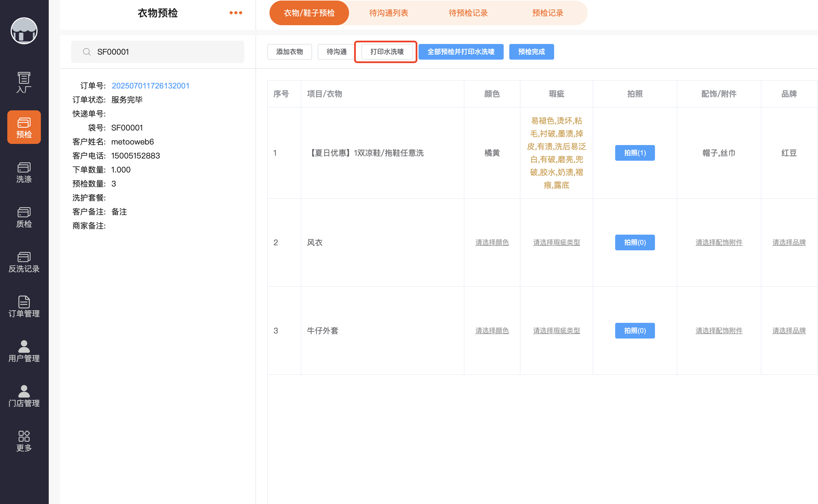Click 全部预检并打印水洗唛 button
Viewport: 818px width, 504px height.
[x=461, y=52]
